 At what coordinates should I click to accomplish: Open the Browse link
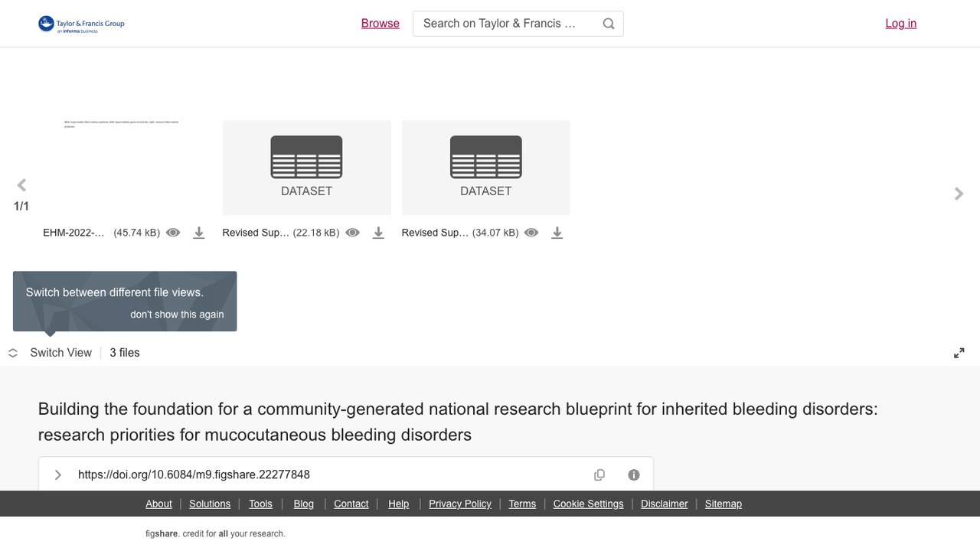pos(381,24)
